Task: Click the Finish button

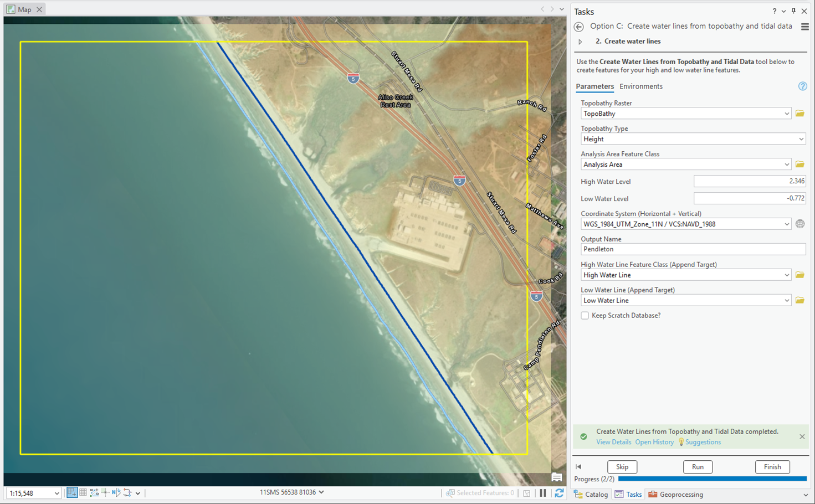Action: pos(772,467)
